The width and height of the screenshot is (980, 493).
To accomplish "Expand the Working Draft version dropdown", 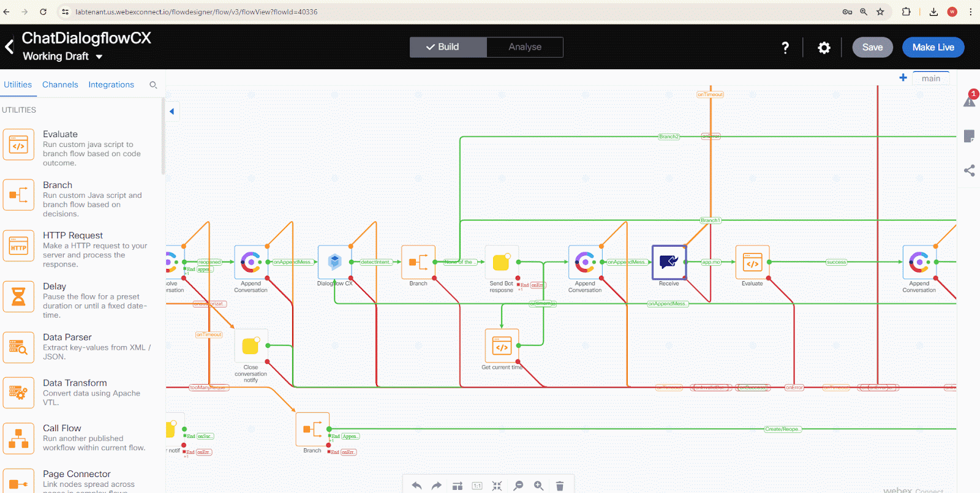I will (x=99, y=57).
